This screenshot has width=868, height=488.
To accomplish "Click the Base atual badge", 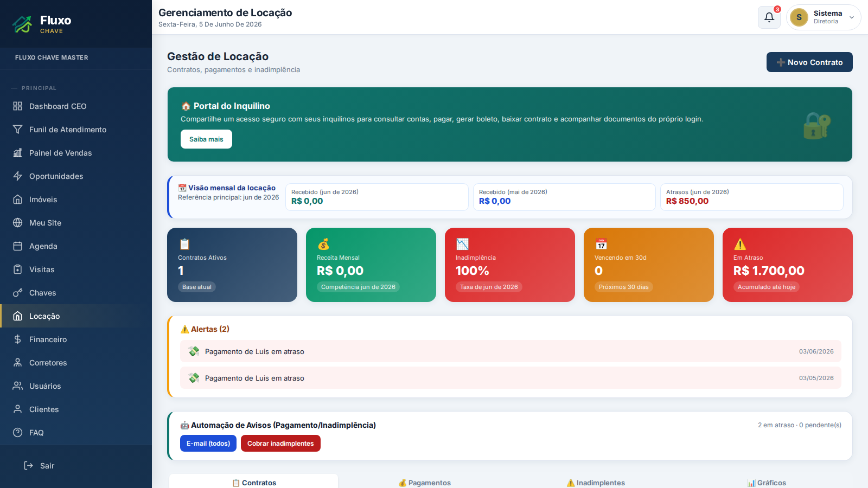I will tap(197, 287).
